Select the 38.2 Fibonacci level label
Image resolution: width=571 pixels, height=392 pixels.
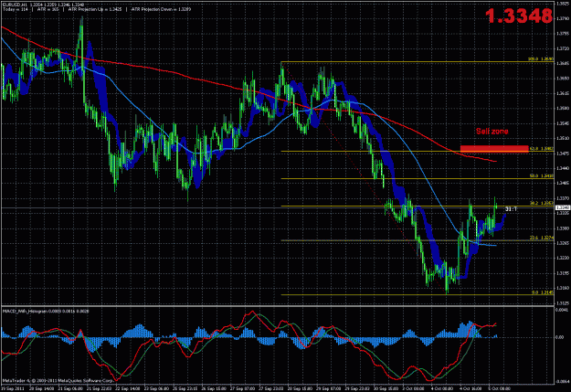[x=541, y=203]
